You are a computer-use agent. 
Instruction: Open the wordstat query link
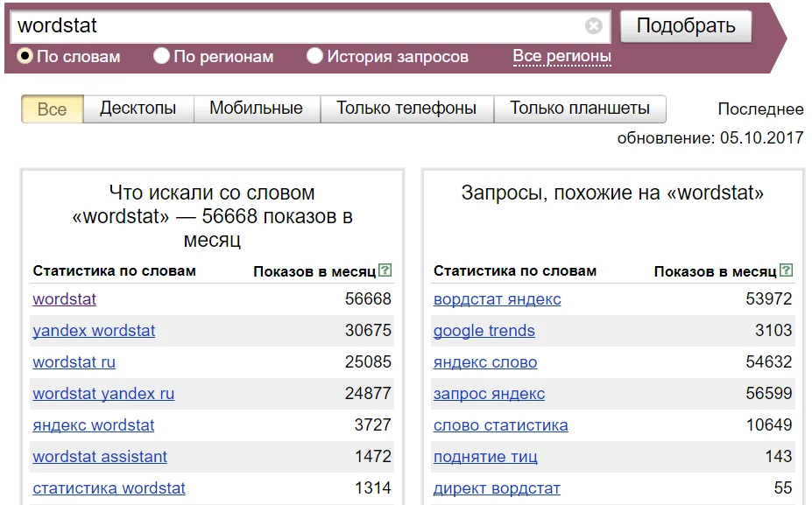coord(64,299)
